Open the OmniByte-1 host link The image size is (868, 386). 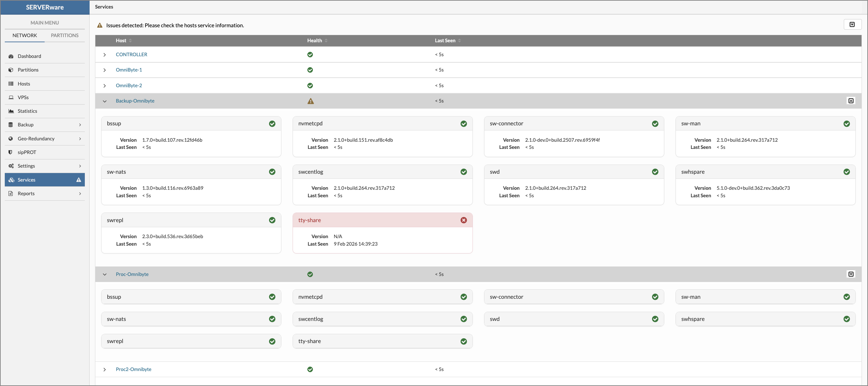129,70
